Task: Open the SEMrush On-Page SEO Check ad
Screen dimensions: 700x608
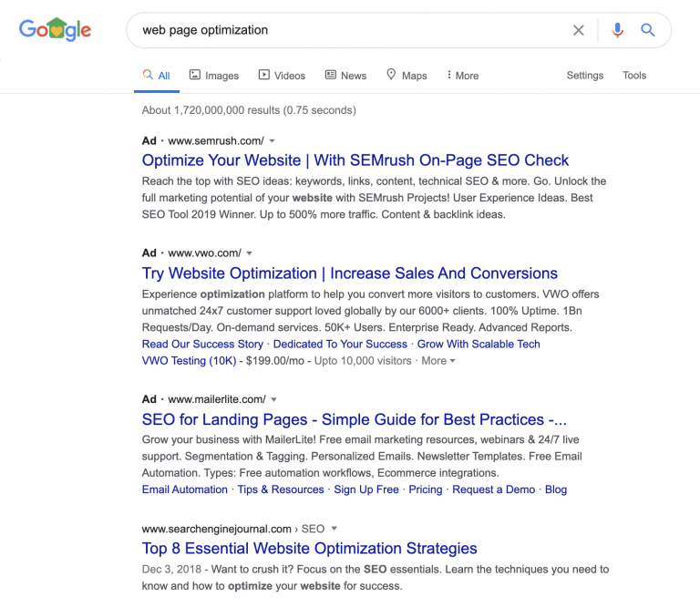Action: pyautogui.click(x=355, y=160)
